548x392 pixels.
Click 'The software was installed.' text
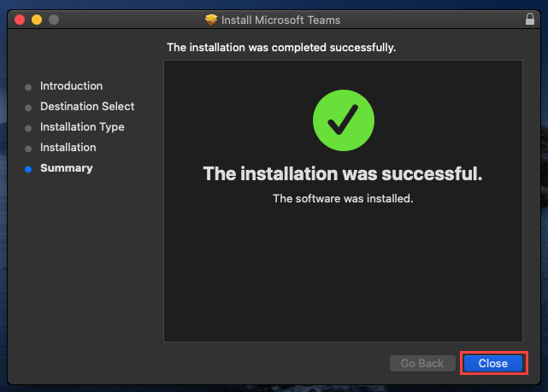[x=343, y=198]
